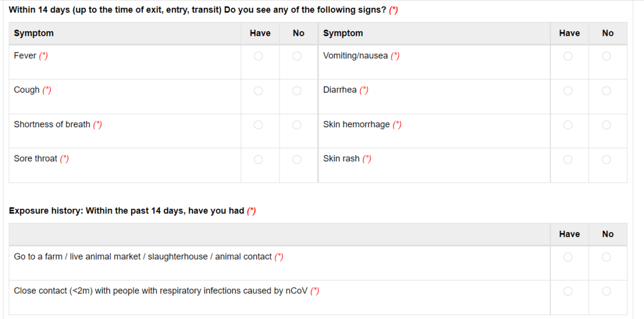Mark 'No' for Skin rash

[x=606, y=159]
